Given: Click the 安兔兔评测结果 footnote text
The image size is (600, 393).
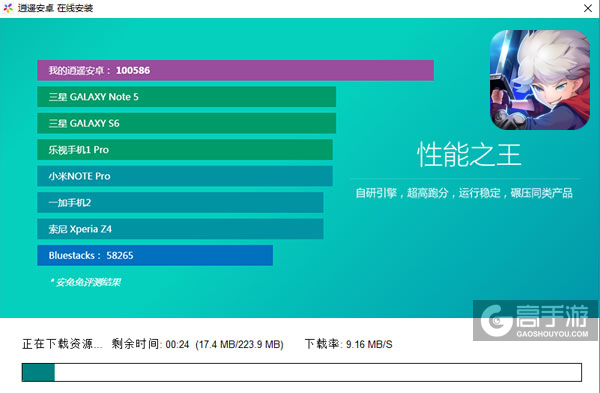Looking at the screenshot, I should point(85,282).
